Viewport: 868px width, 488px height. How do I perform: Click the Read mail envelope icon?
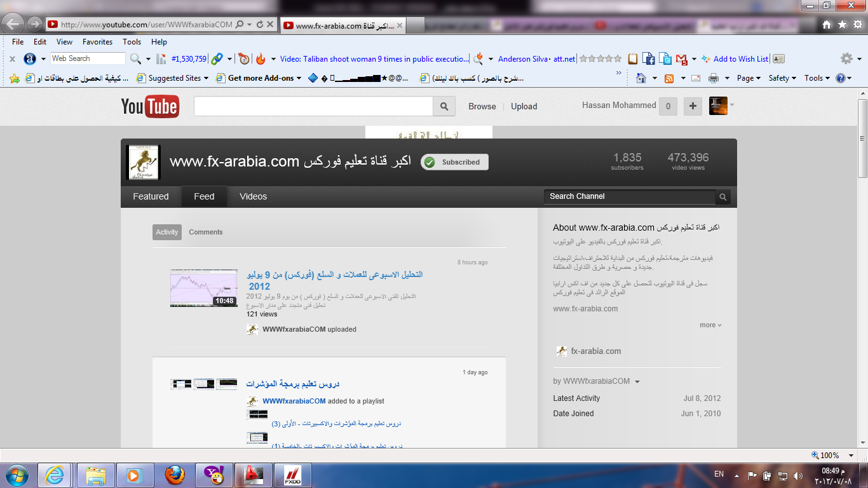click(696, 78)
